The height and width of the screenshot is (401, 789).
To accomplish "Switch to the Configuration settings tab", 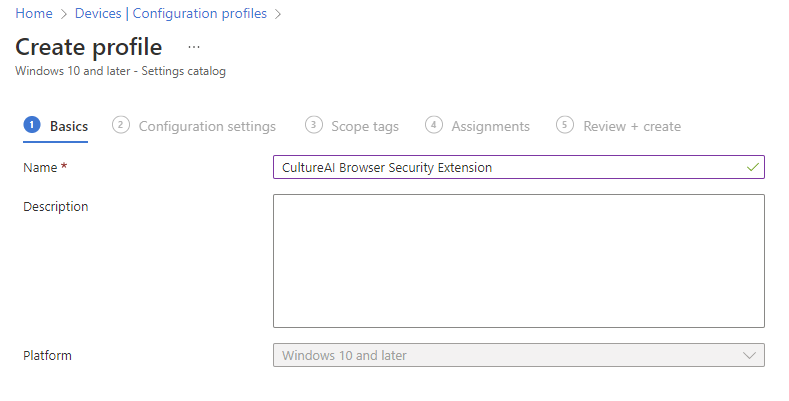I will (x=207, y=126).
